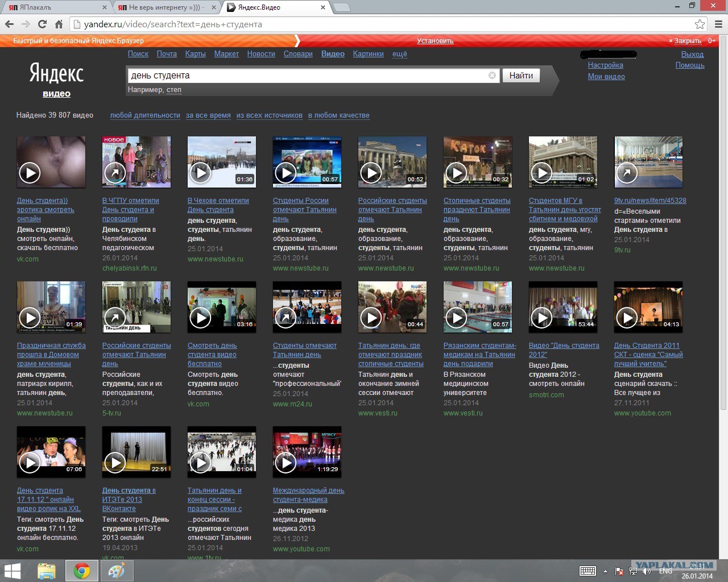Show hidden tray icons arrow
The width and height of the screenshot is (728, 582).
[605, 571]
